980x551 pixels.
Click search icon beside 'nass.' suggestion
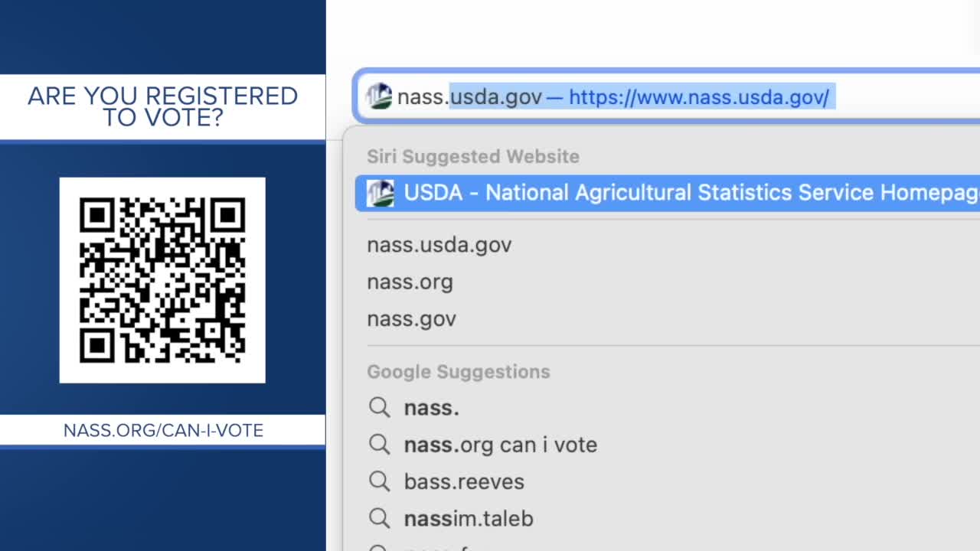point(379,408)
